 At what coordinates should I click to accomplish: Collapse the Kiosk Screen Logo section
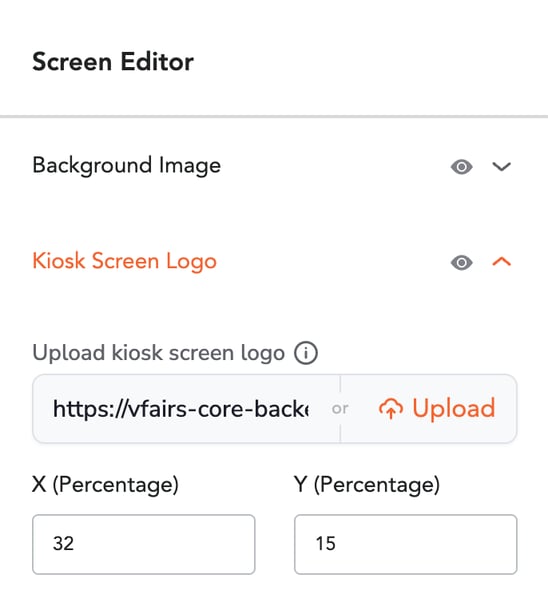[x=501, y=262]
